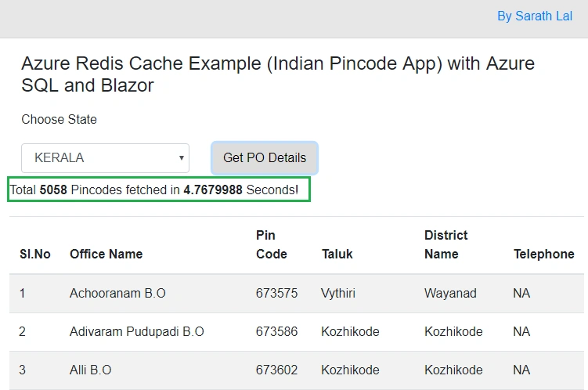Click serial number 2 in second row
Viewport: 588px width, 390px height.
23,332
